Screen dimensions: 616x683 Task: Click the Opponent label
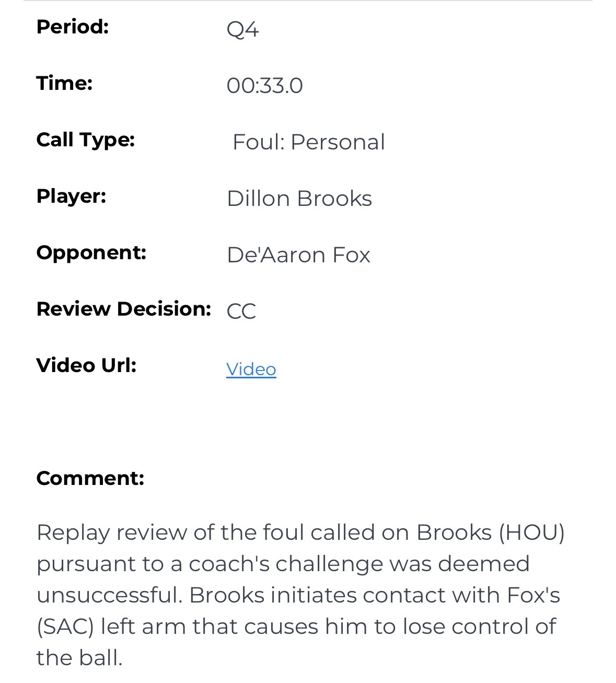[91, 252]
